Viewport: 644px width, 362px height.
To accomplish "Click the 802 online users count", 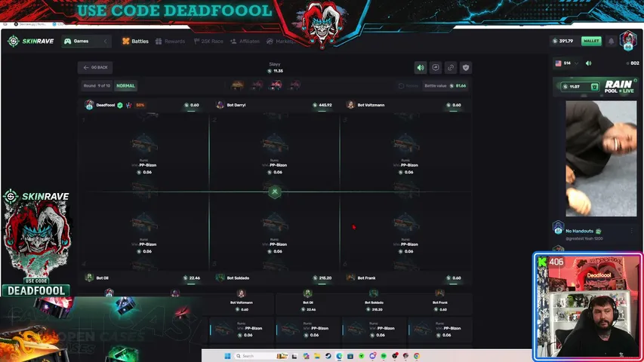I will (x=633, y=63).
